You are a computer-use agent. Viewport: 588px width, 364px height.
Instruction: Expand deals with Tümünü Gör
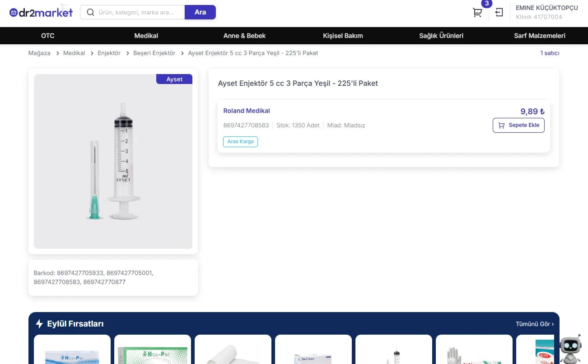click(x=535, y=324)
